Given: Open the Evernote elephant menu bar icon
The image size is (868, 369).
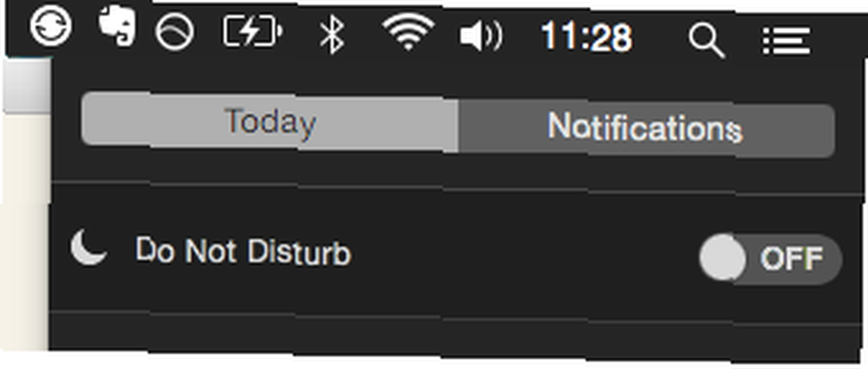Looking at the screenshot, I should 117,26.
